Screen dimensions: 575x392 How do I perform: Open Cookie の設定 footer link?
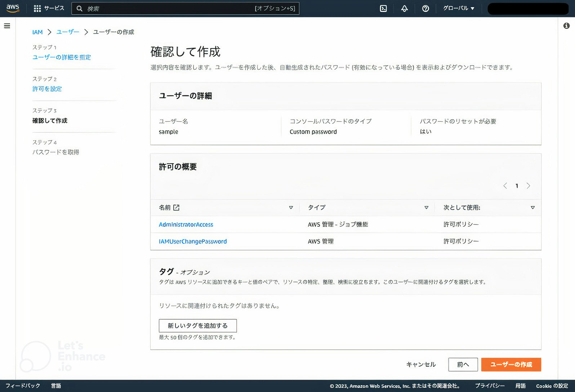click(x=552, y=386)
